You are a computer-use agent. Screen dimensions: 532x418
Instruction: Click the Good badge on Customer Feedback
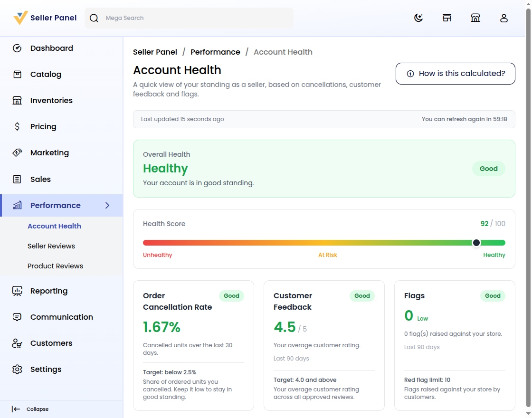(x=362, y=296)
